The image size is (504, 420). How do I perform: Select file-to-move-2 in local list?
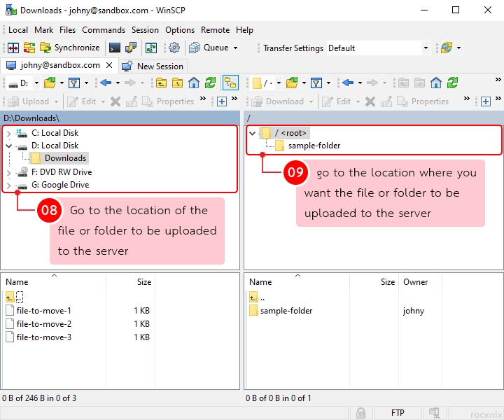click(38, 324)
